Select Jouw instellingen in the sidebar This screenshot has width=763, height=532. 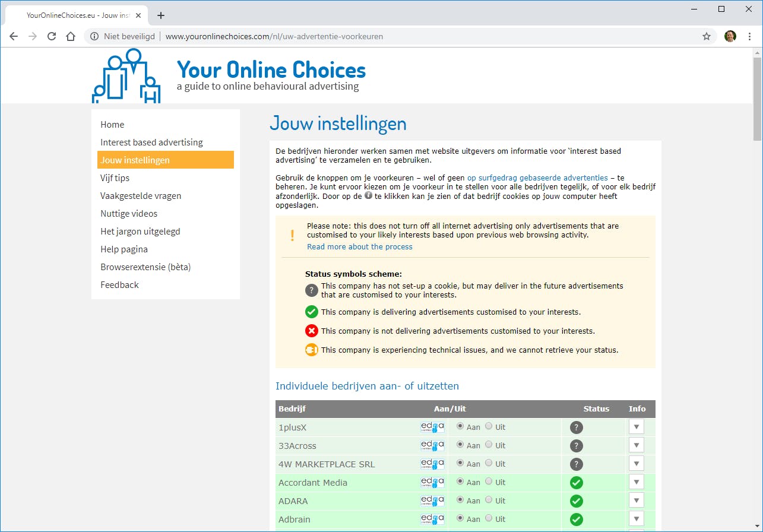click(166, 160)
